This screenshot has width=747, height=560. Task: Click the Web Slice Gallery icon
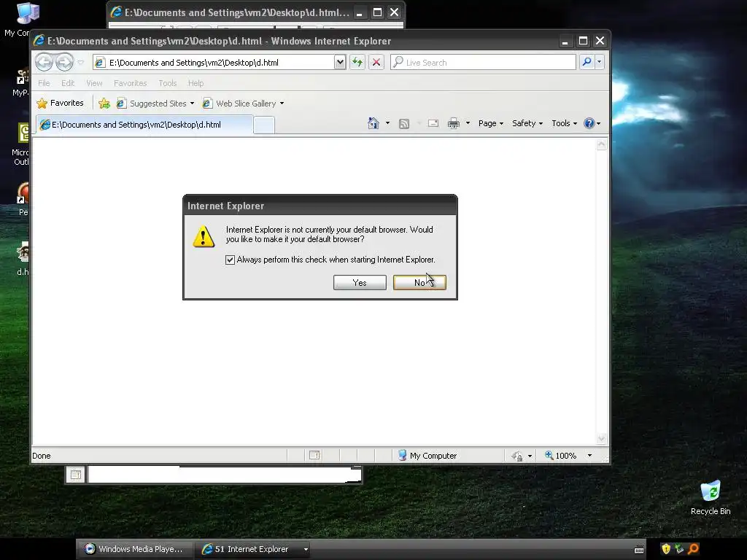(x=207, y=103)
